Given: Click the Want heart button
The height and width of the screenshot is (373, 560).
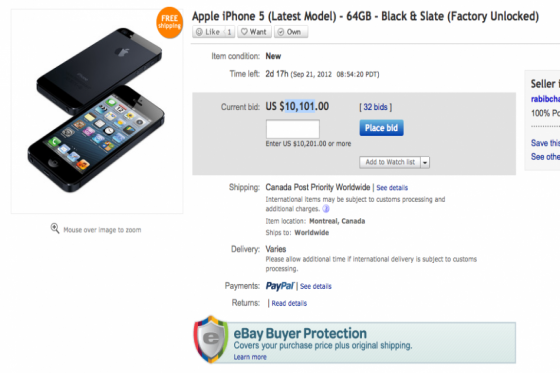Looking at the screenshot, I should (x=254, y=32).
